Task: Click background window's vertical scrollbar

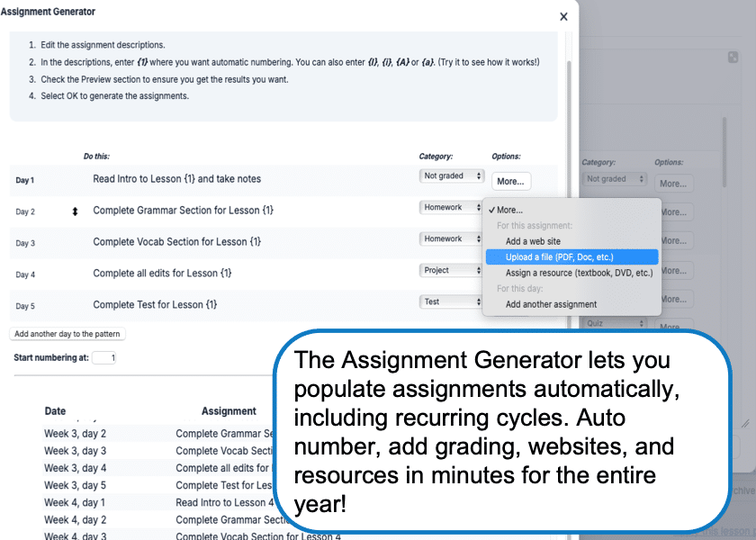Action: coord(724,152)
